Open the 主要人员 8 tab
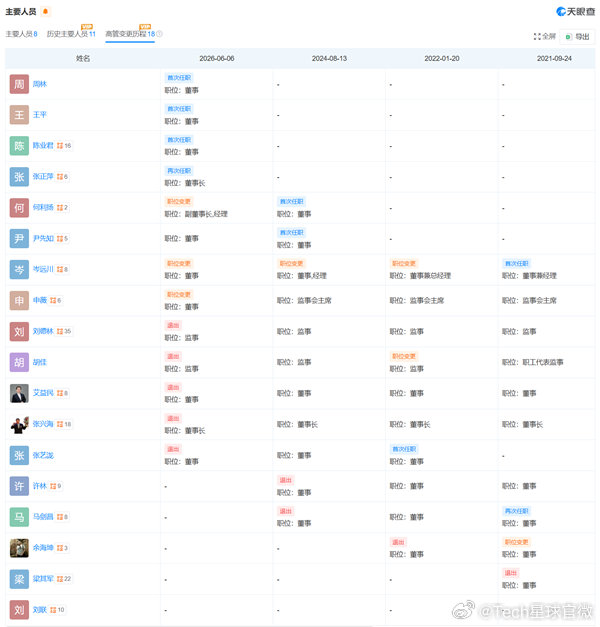The width and height of the screenshot is (600, 627). pos(21,34)
